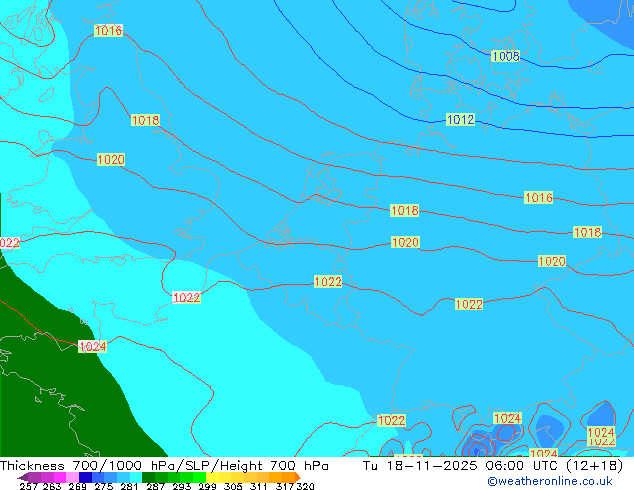This screenshot has height=490, width=634.
Task: Click the 287 value in the color legend
Action: point(155,486)
